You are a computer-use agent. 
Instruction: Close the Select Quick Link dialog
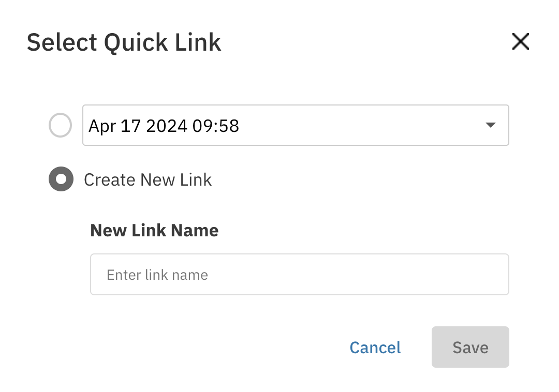tap(520, 41)
